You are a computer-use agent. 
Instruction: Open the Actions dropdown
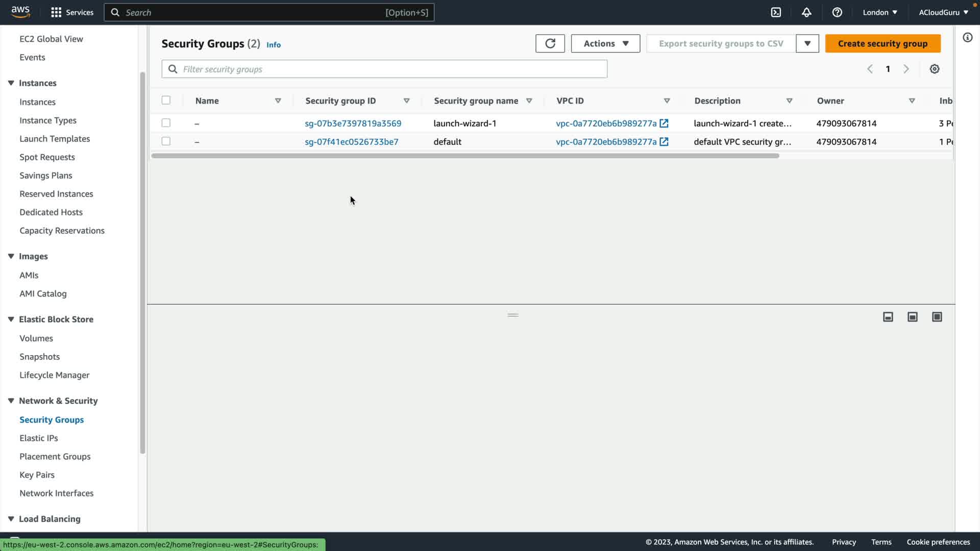[605, 43]
